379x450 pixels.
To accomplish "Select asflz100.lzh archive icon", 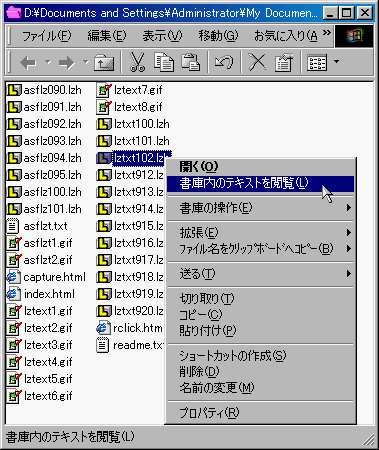I will click(14, 192).
